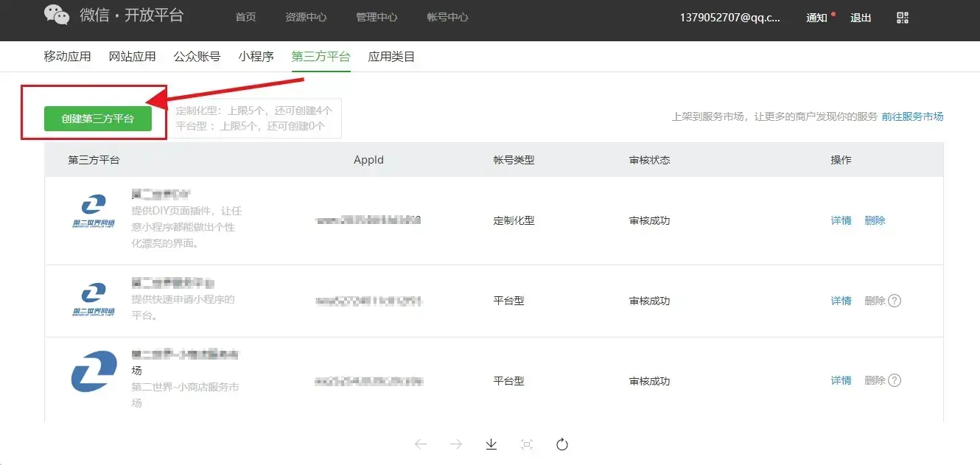
Task: Go to 资源中心 in top navigation
Action: click(x=305, y=17)
